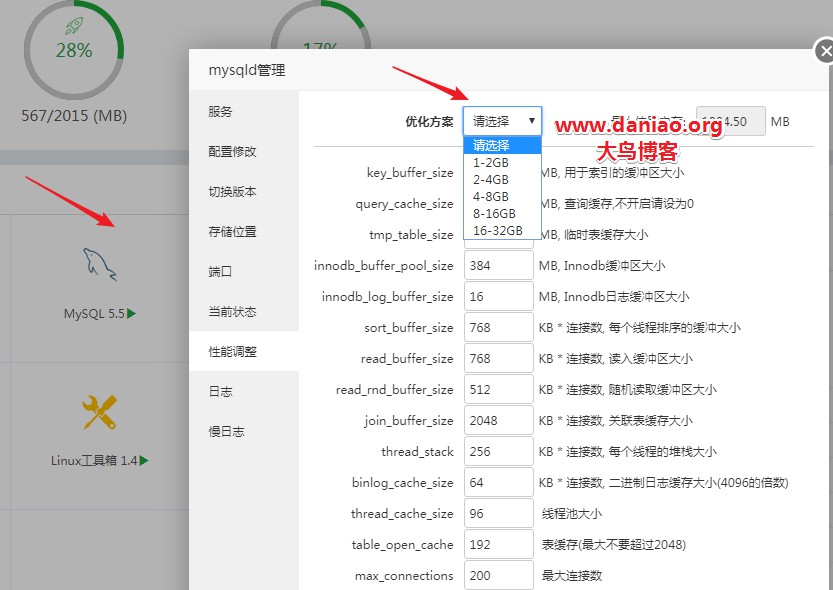Click the thread_stack input field
The image size is (833, 590).
(498, 451)
